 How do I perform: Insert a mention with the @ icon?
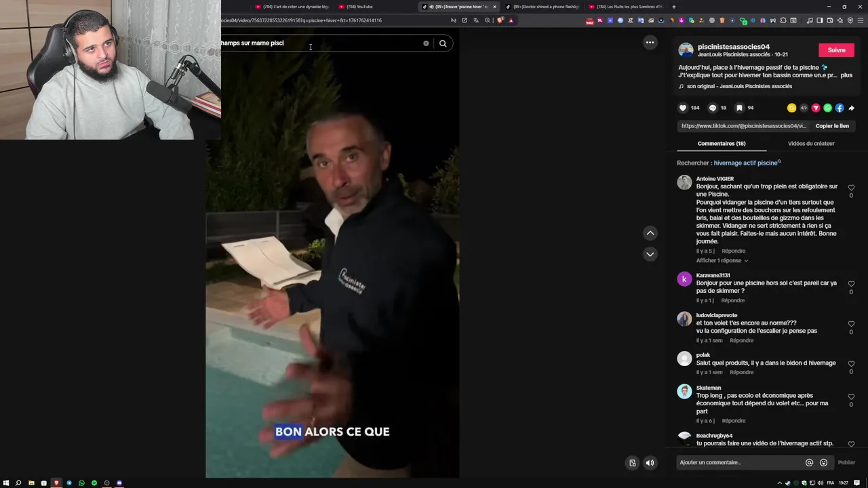pos(809,462)
